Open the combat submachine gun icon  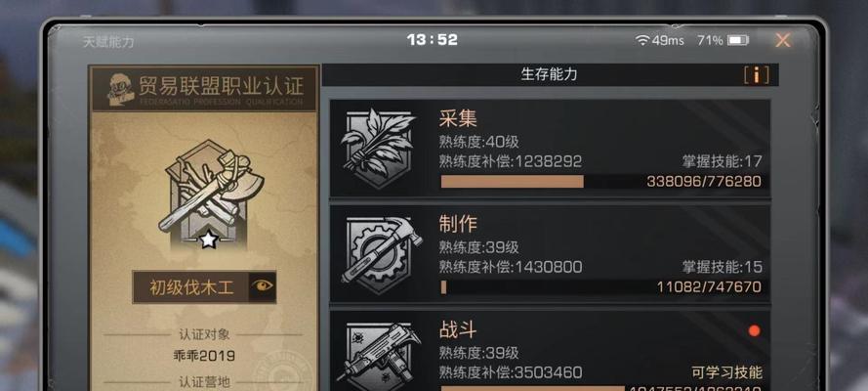pyautogui.click(x=380, y=356)
